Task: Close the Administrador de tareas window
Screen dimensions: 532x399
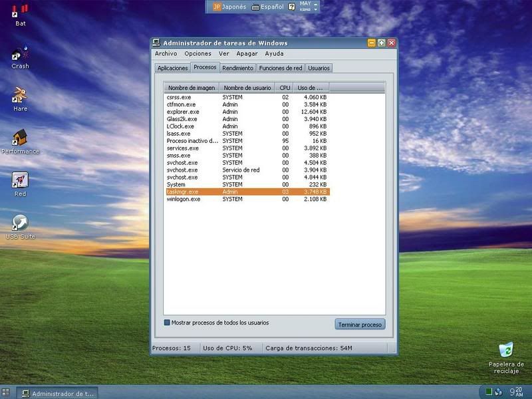Action: (x=392, y=43)
